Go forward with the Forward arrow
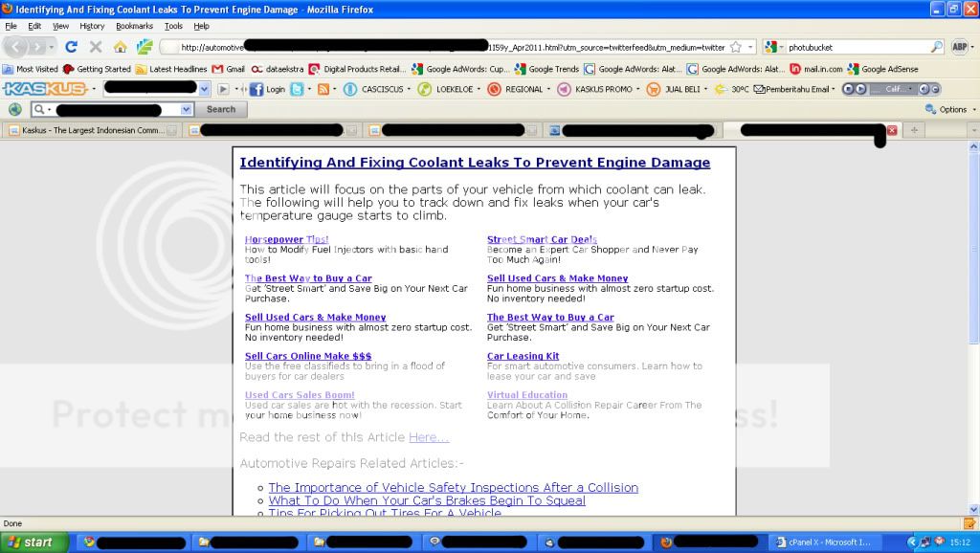980x553 pixels. click(x=37, y=47)
